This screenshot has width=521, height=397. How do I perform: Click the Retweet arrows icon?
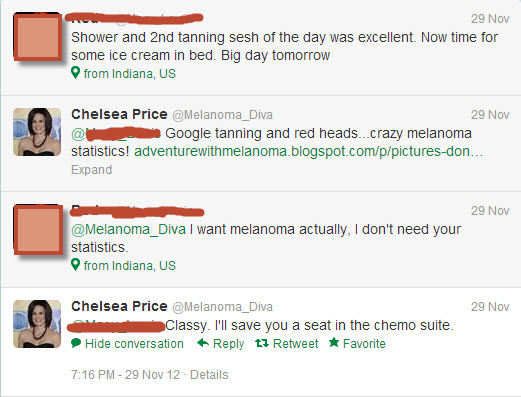pyautogui.click(x=262, y=343)
